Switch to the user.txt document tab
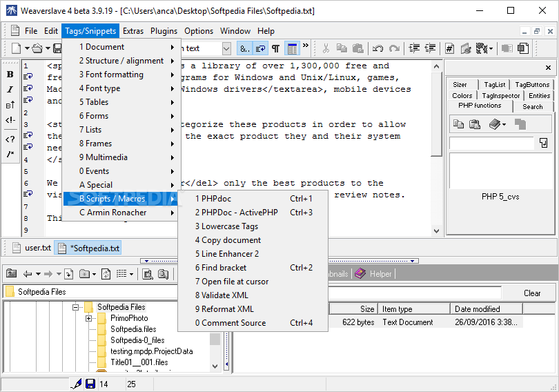Screen dimensions: 559x392 (x=32, y=248)
